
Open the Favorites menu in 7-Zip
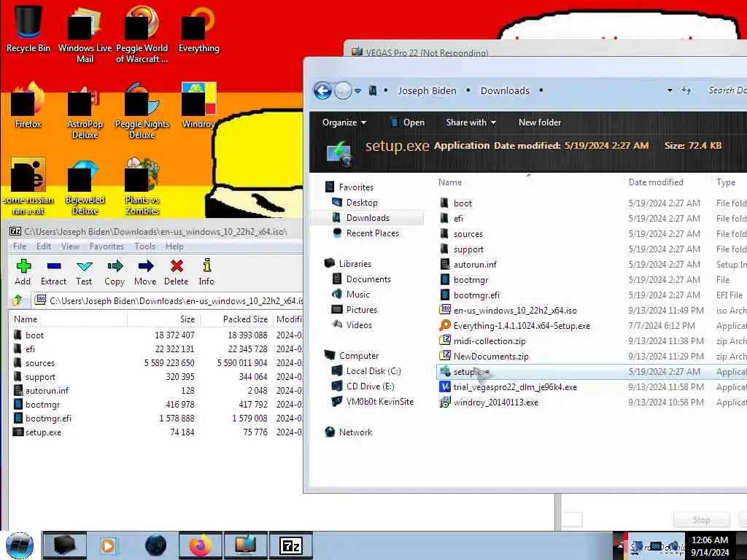pos(107,246)
